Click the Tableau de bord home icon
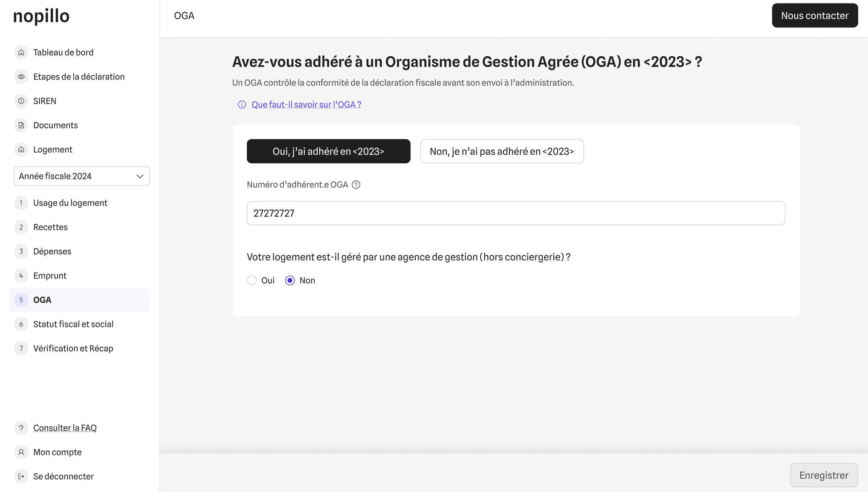This screenshot has height=492, width=868. coord(21,52)
